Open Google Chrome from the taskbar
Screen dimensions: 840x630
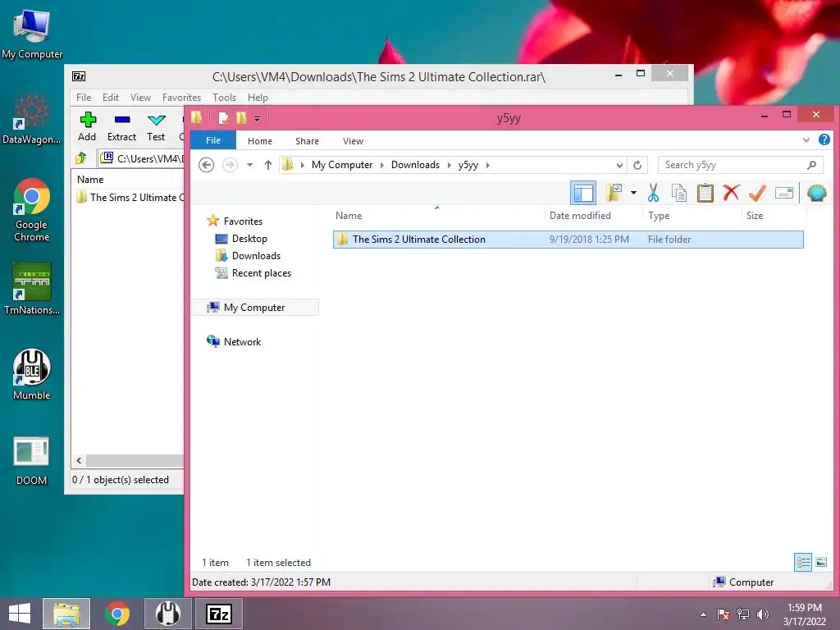(x=117, y=614)
